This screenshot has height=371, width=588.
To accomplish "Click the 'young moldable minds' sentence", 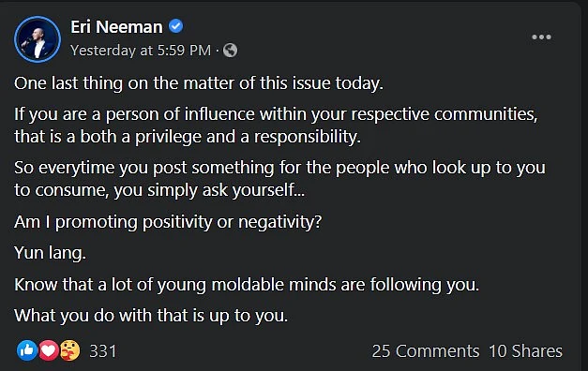I will [x=247, y=285].
